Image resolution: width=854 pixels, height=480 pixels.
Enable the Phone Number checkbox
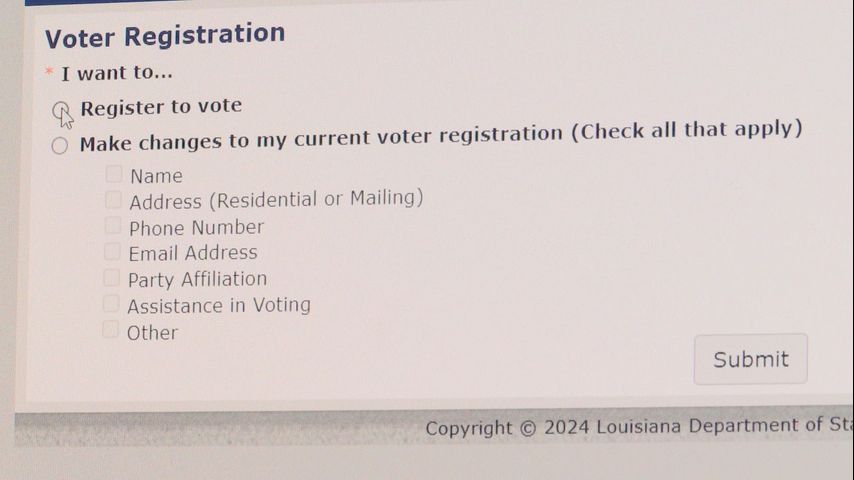113,226
